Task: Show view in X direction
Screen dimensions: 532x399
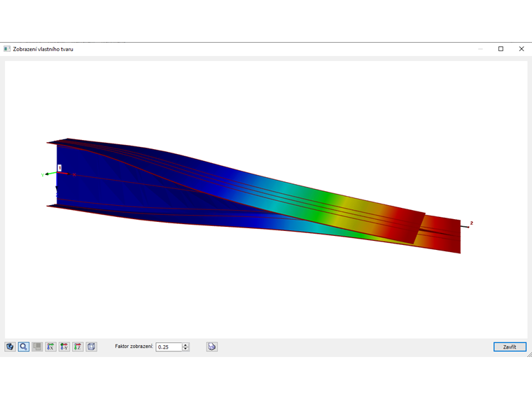Action: [x=50, y=346]
